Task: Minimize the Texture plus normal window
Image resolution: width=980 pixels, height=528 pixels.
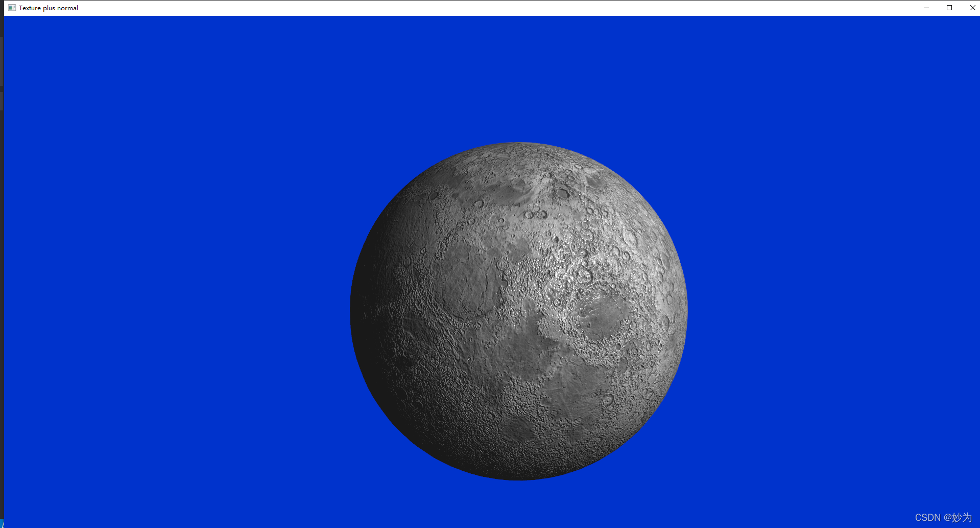Action: click(x=926, y=8)
